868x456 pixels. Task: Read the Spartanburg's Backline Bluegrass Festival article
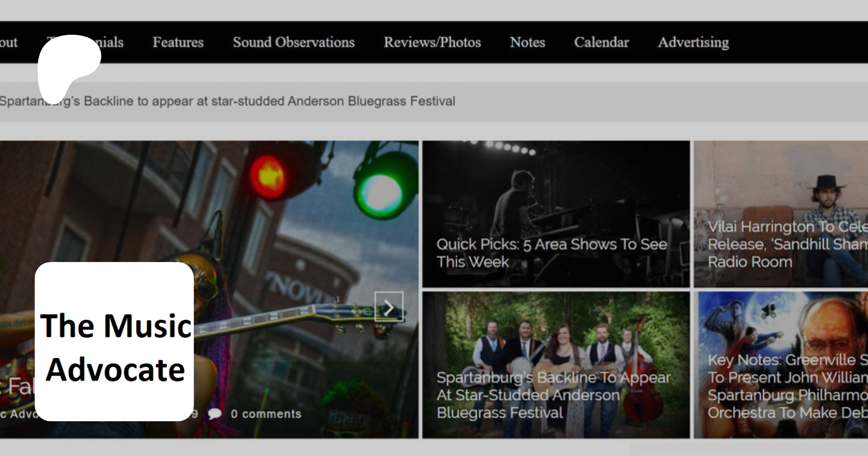pyautogui.click(x=553, y=395)
